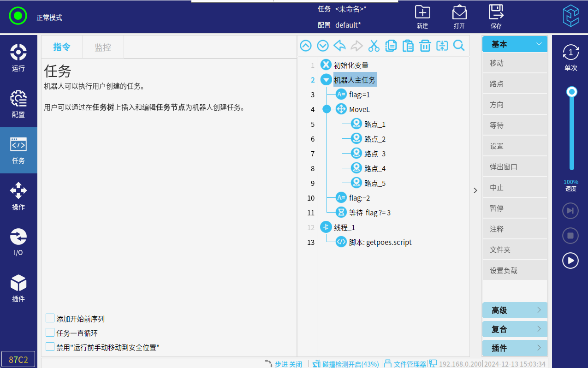Check 禁用"运行前手动移动到安全位置" option

(50, 347)
